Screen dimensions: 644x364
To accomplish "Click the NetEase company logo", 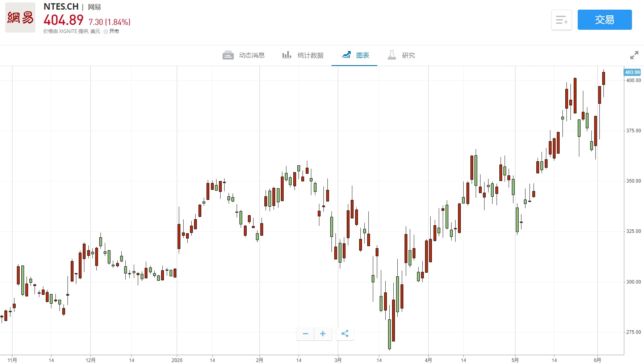I will point(20,18).
